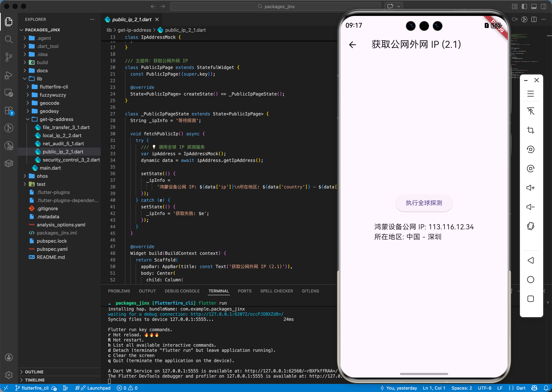Rotate the emulator screen using the rotate icon
Image resolution: width=552 pixels, height=392 pixels.
(530, 149)
